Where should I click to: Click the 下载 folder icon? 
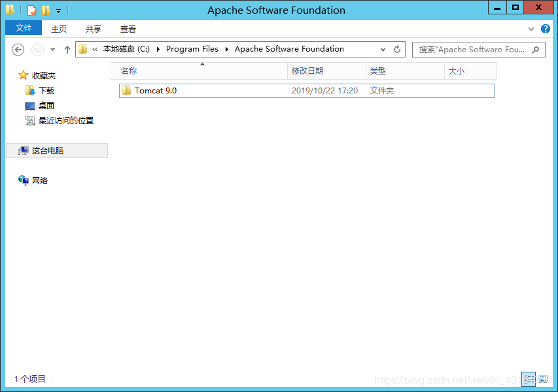coord(30,90)
